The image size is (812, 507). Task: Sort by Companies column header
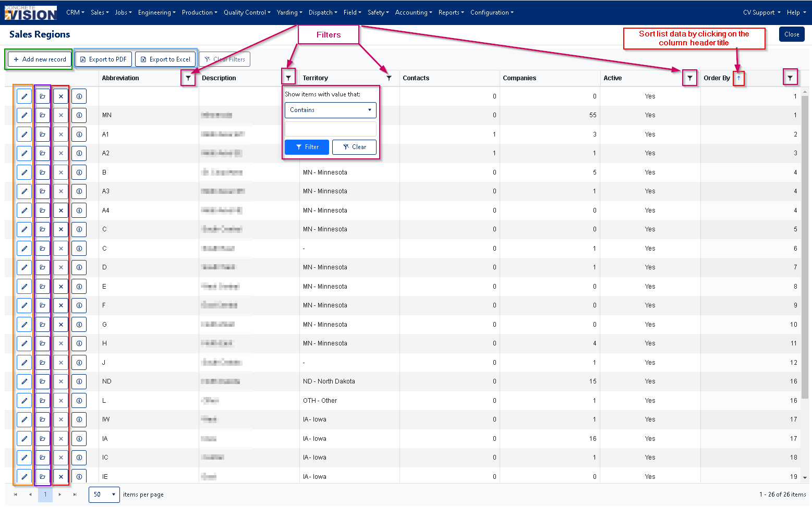519,78
